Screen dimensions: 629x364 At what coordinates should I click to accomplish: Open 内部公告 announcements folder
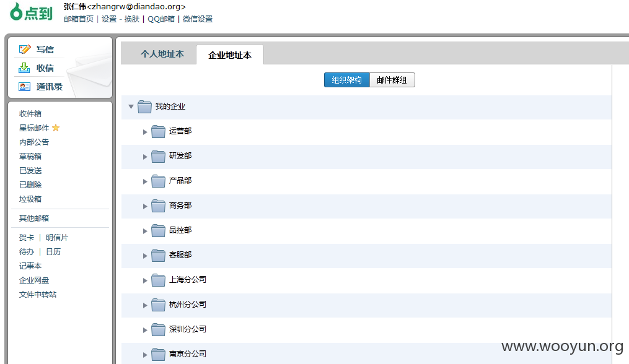(x=34, y=142)
